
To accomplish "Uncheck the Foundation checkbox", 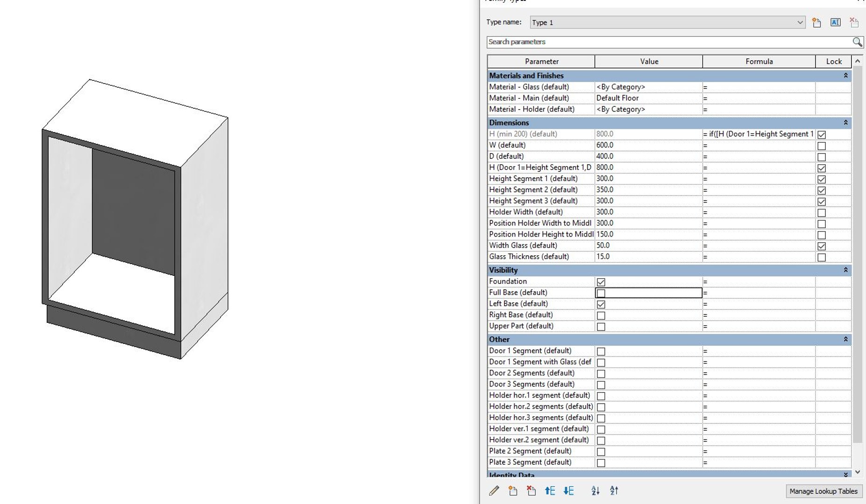I will coord(601,282).
